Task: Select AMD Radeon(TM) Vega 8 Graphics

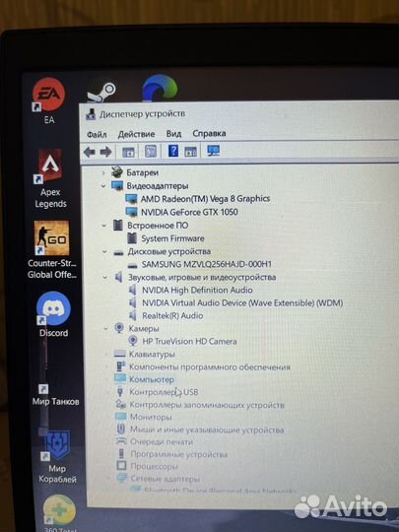Action: tap(205, 199)
